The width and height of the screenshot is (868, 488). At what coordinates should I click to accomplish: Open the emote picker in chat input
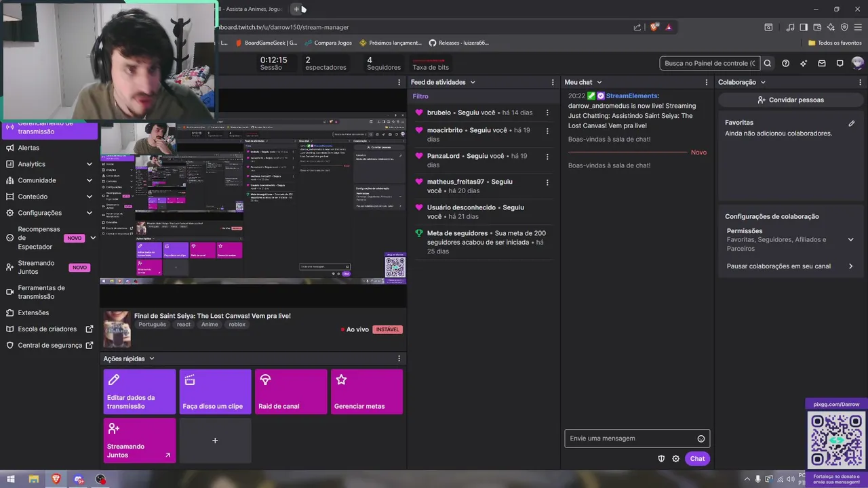(701, 439)
